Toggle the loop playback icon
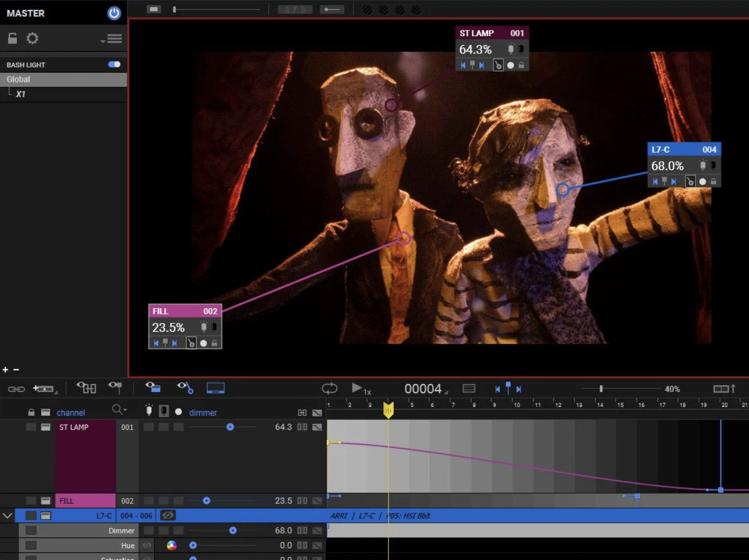Viewport: 749px width, 560px height. tap(329, 389)
